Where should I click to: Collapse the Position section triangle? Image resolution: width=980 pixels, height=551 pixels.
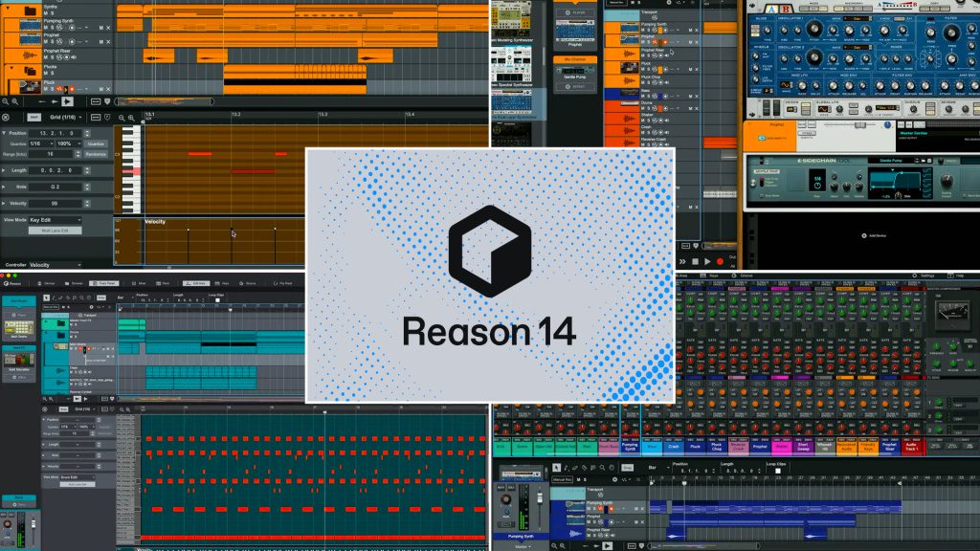click(x=4, y=133)
